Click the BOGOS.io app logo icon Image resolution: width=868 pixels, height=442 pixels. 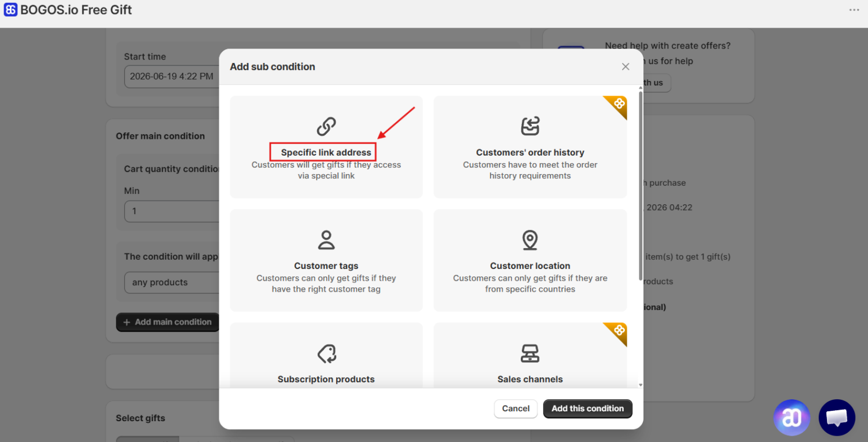(10, 10)
